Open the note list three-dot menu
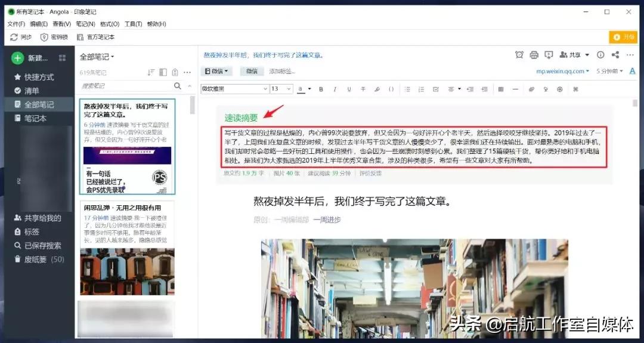This screenshot has width=644, height=343. (187, 72)
